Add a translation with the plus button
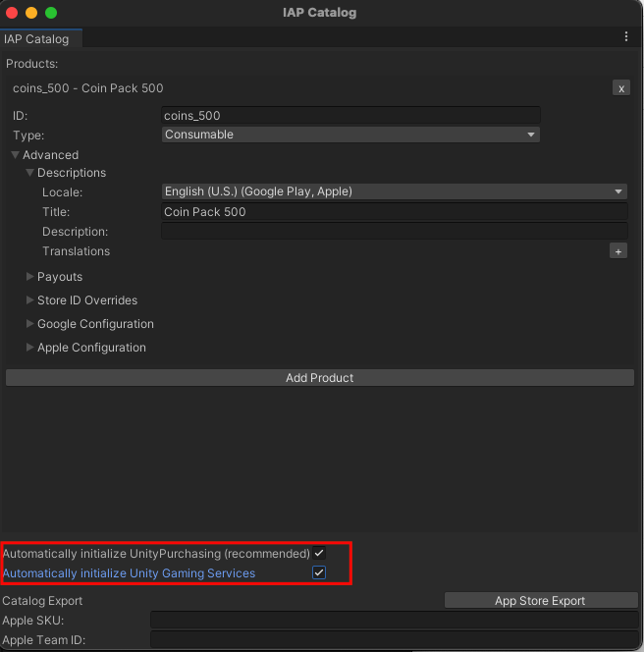 [x=618, y=251]
